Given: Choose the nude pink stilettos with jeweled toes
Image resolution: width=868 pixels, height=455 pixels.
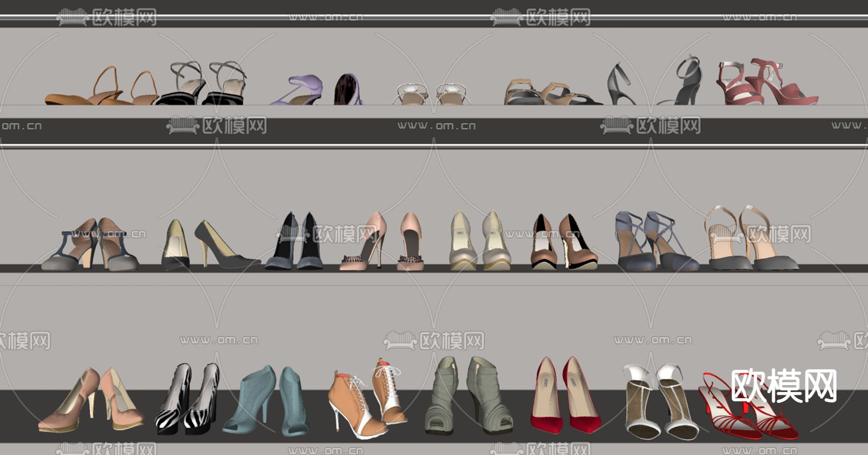Looking at the screenshot, I should [x=382, y=241].
